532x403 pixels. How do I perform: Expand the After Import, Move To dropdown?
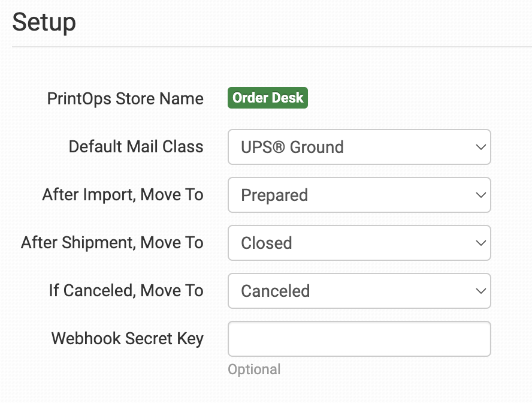coord(359,195)
